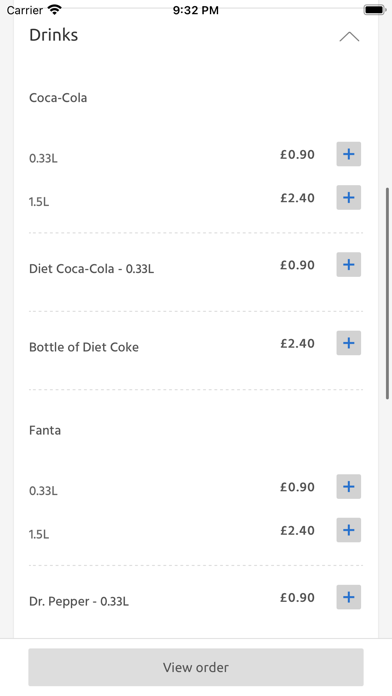The image size is (392, 696).
Task: Click the vertical scrollbar thumb
Action: point(388,293)
